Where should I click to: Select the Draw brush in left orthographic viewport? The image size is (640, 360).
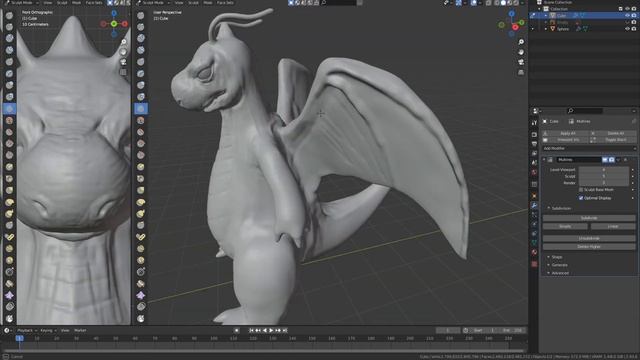(x=9, y=16)
